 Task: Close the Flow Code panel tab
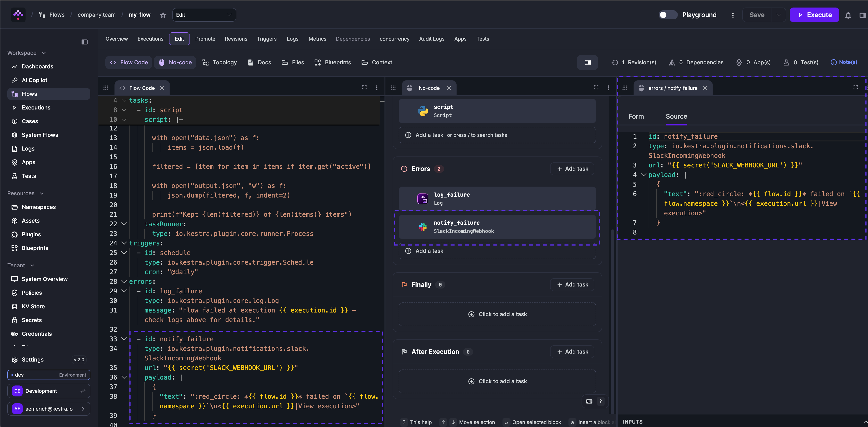click(x=162, y=88)
